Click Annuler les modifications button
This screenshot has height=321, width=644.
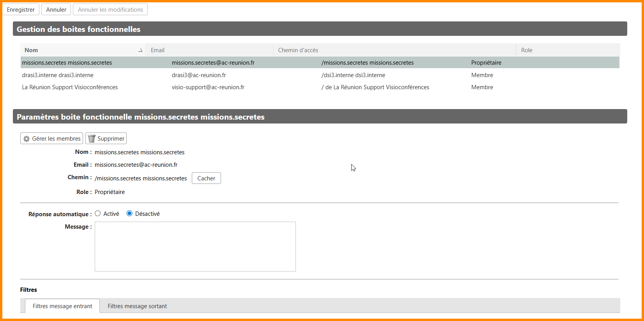[x=110, y=10]
